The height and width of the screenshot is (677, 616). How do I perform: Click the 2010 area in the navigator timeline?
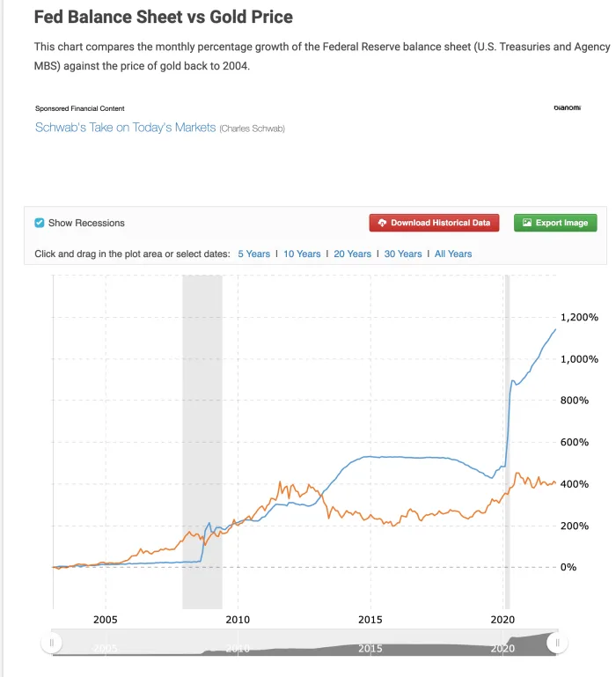point(238,648)
